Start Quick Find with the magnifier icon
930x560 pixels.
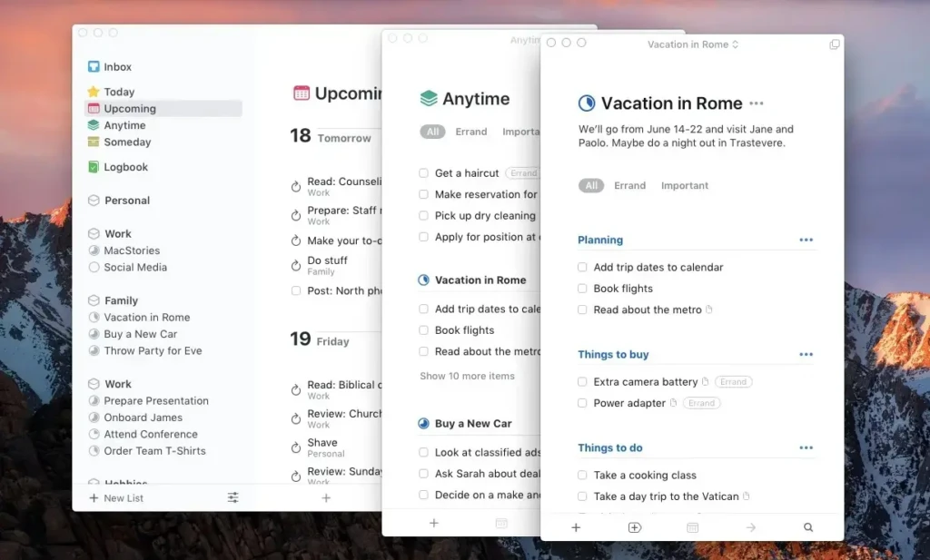click(x=808, y=526)
